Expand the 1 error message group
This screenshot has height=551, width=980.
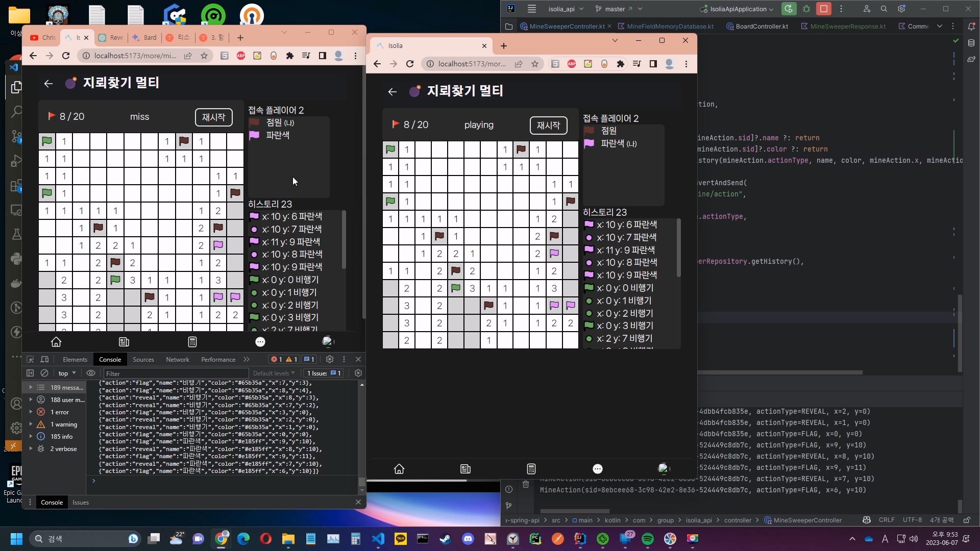pyautogui.click(x=31, y=412)
